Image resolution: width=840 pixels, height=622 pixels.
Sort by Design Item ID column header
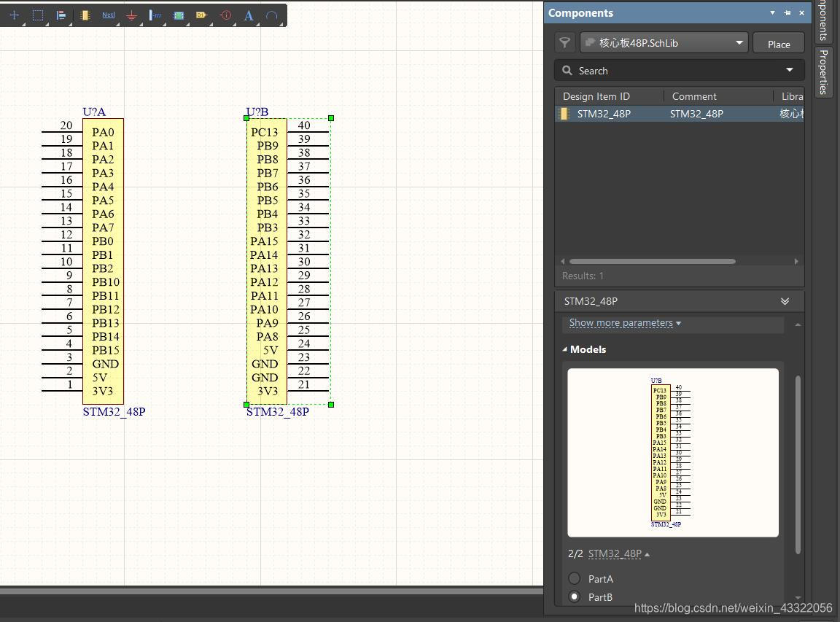tap(596, 96)
